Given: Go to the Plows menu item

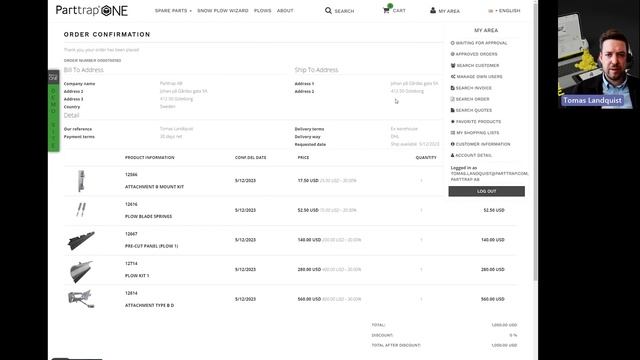Looking at the screenshot, I should [262, 11].
